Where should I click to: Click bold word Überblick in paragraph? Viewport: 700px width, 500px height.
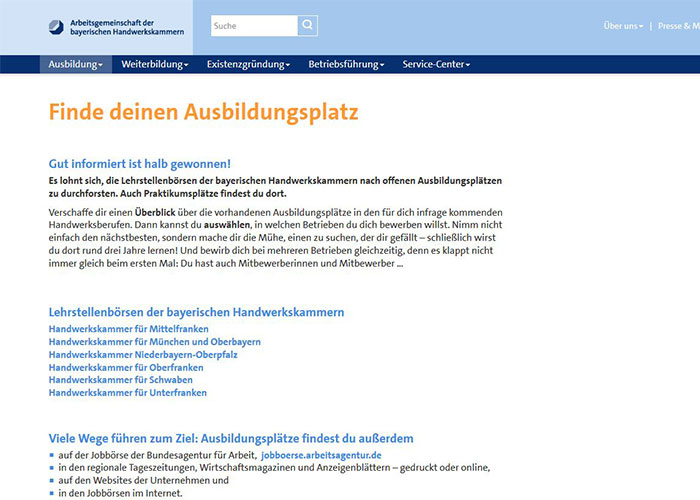pos(155,212)
